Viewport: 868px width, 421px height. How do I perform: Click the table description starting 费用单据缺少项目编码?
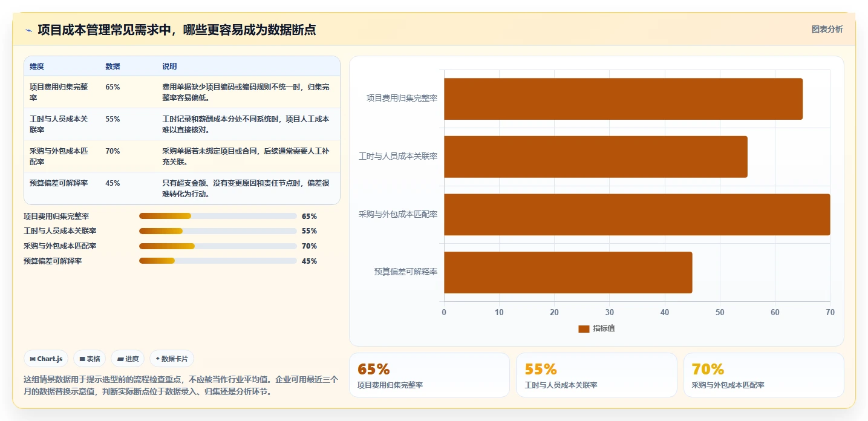click(246, 92)
